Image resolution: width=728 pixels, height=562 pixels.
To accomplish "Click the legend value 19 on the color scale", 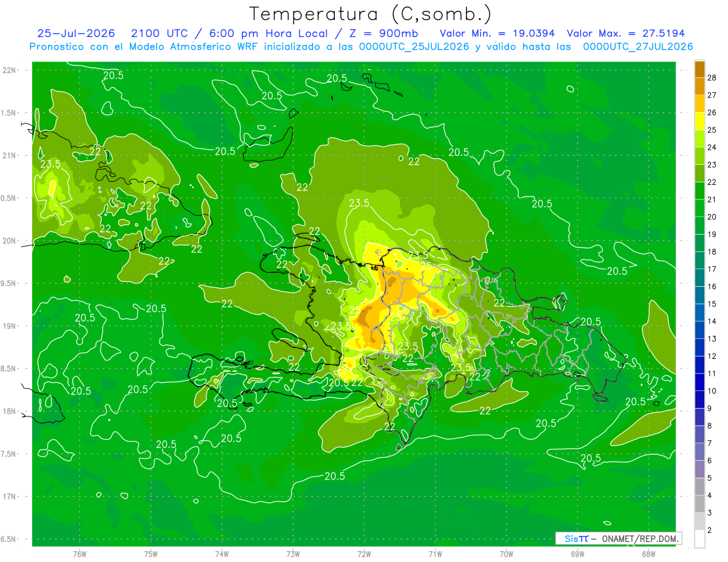I will [712, 234].
